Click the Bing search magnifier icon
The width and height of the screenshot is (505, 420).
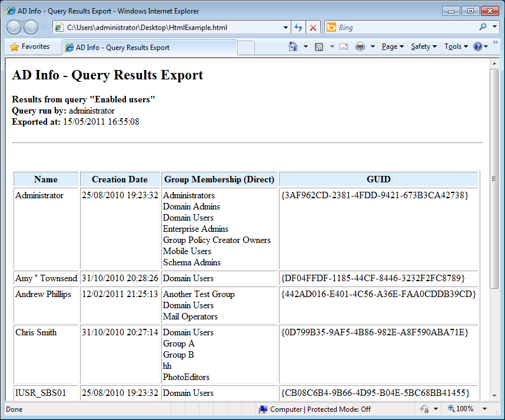(x=483, y=27)
